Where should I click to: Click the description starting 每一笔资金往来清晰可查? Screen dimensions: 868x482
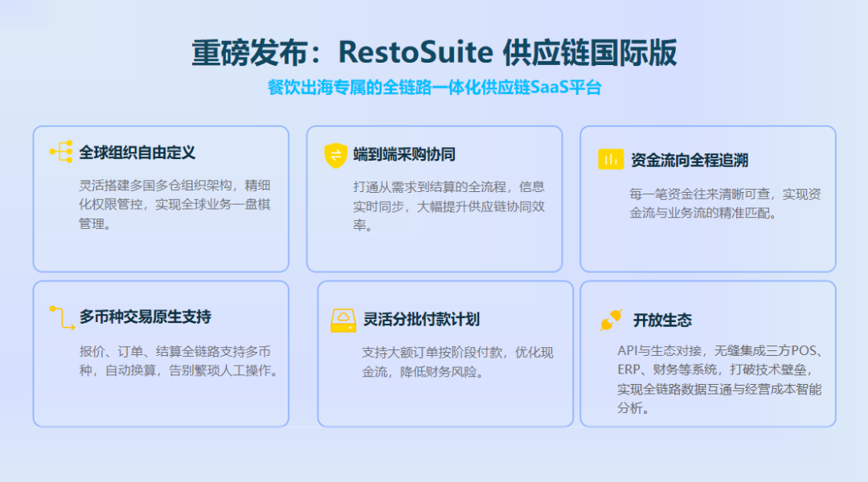coord(725,203)
